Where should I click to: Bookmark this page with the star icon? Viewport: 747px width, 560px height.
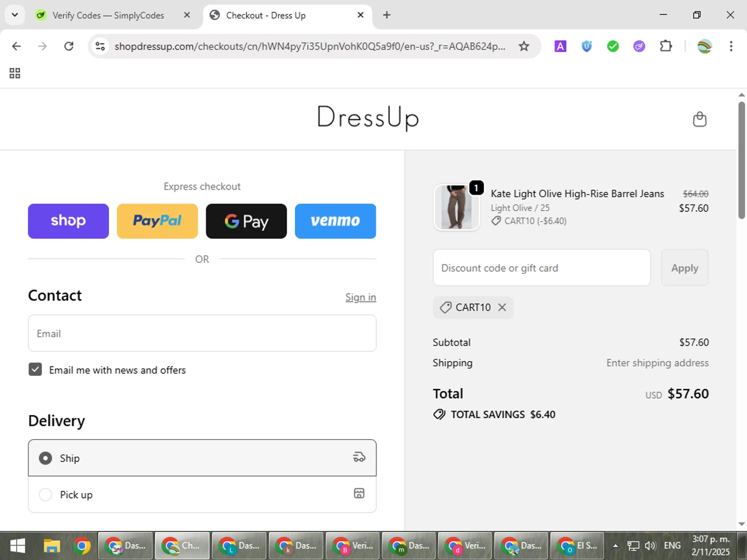[x=524, y=46]
